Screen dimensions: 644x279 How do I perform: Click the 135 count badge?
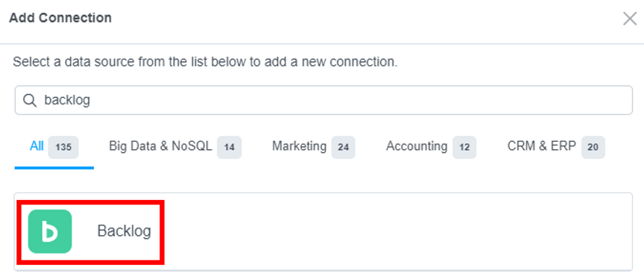click(63, 147)
